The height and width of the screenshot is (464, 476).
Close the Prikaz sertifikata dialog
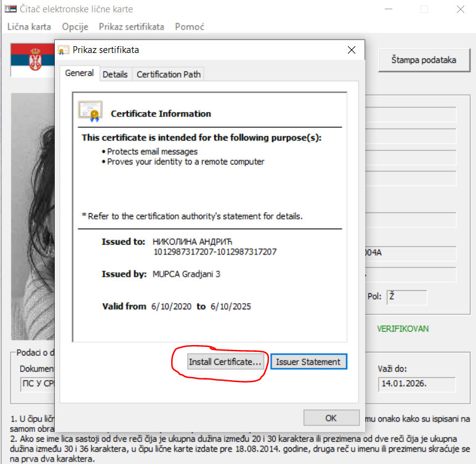[x=351, y=50]
